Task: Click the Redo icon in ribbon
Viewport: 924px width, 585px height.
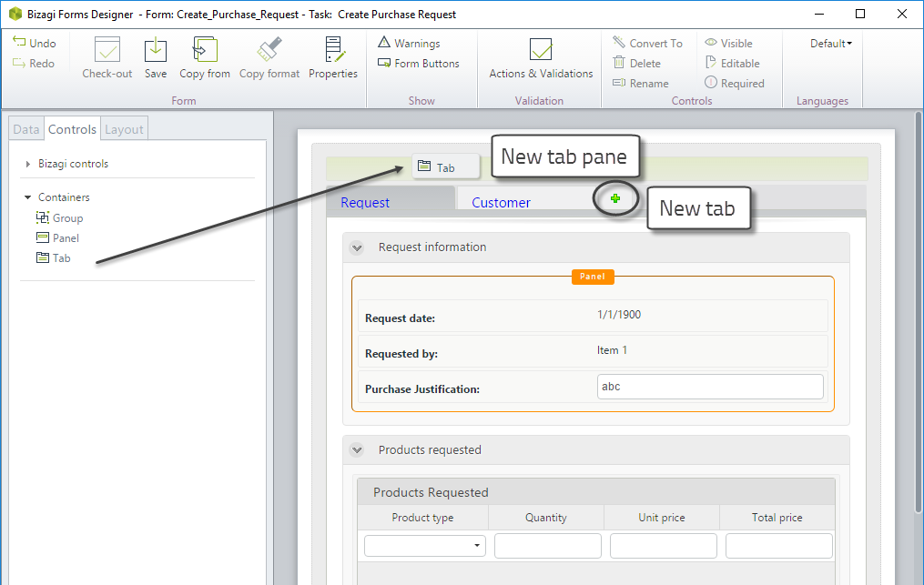Action: click(x=19, y=63)
